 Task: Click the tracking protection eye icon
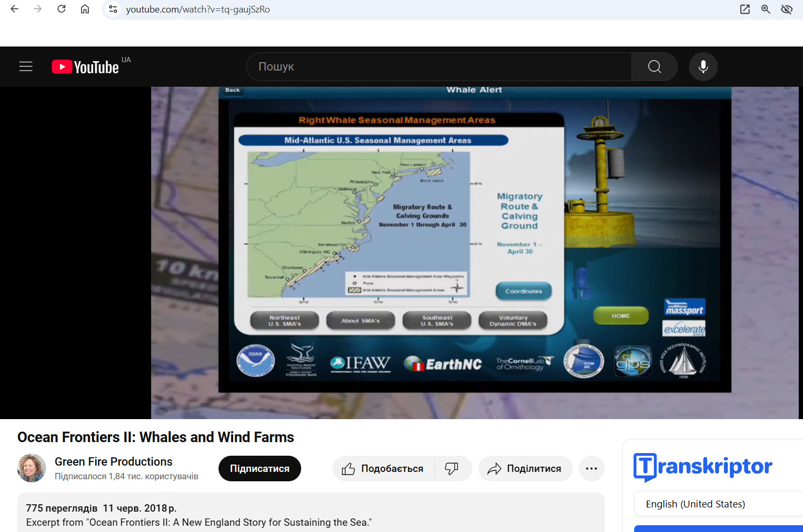click(786, 9)
